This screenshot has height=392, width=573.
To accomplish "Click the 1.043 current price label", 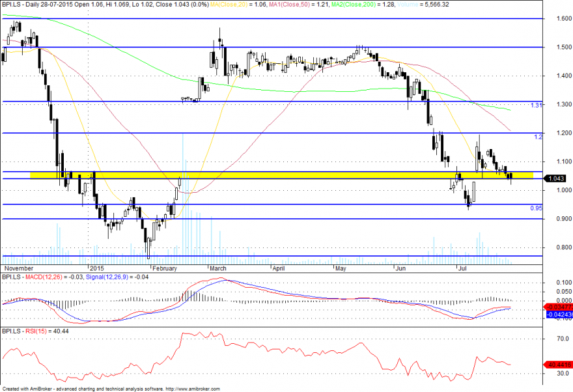I will tap(555, 178).
